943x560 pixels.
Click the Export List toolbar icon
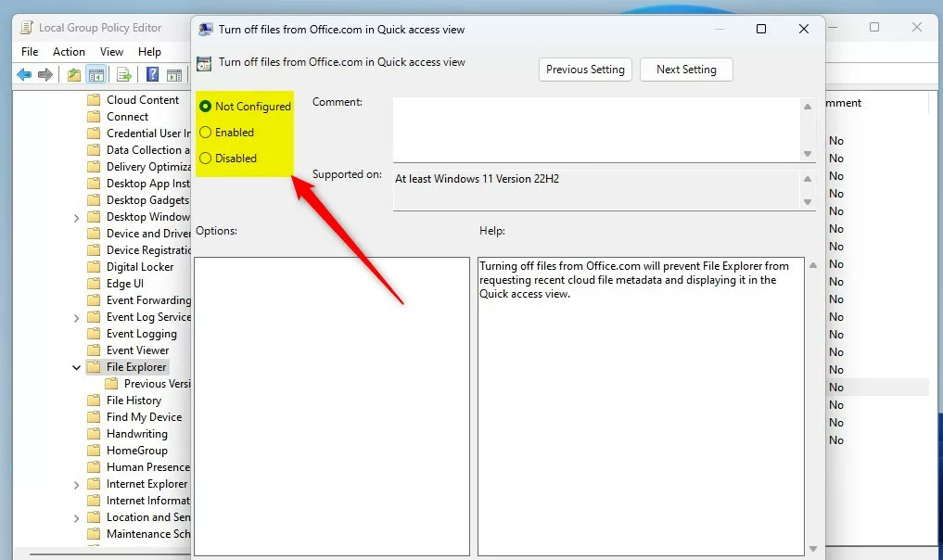(124, 74)
